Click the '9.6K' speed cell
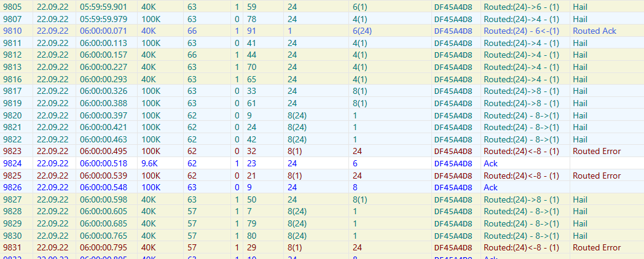Viewport: 644px width, 259px height. (150, 163)
